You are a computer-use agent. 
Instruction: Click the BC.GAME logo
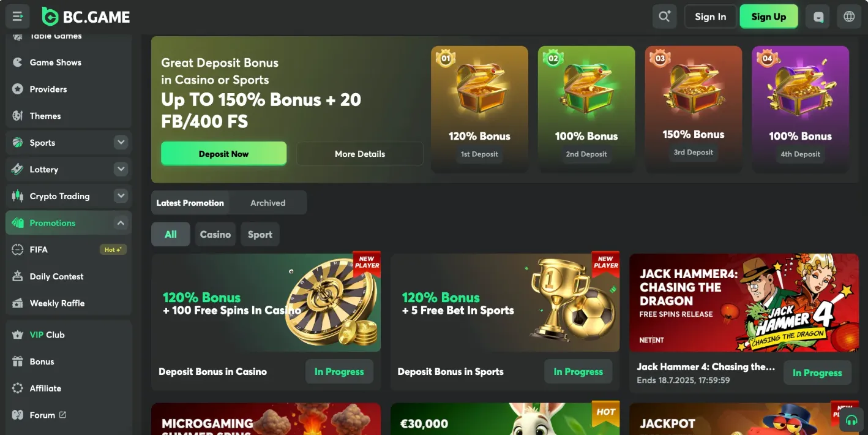86,17
